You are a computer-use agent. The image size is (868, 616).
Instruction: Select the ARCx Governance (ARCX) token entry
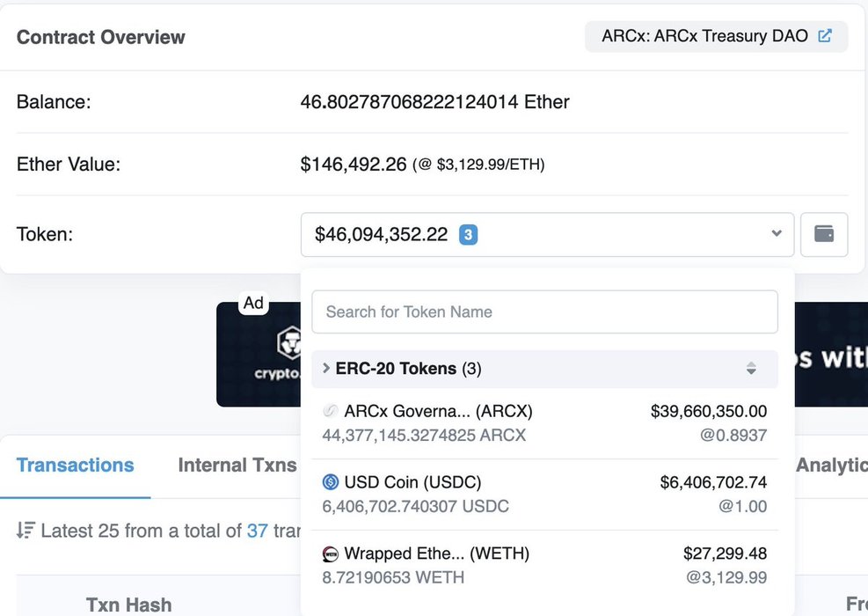pos(545,422)
